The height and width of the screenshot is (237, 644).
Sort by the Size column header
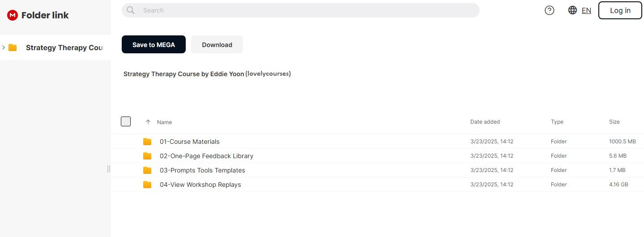614,122
